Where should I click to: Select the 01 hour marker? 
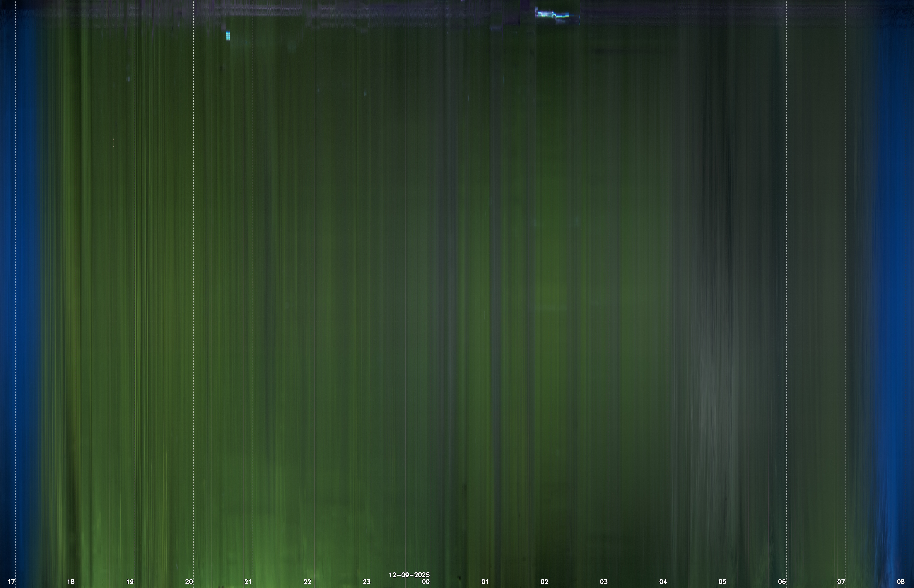(485, 582)
